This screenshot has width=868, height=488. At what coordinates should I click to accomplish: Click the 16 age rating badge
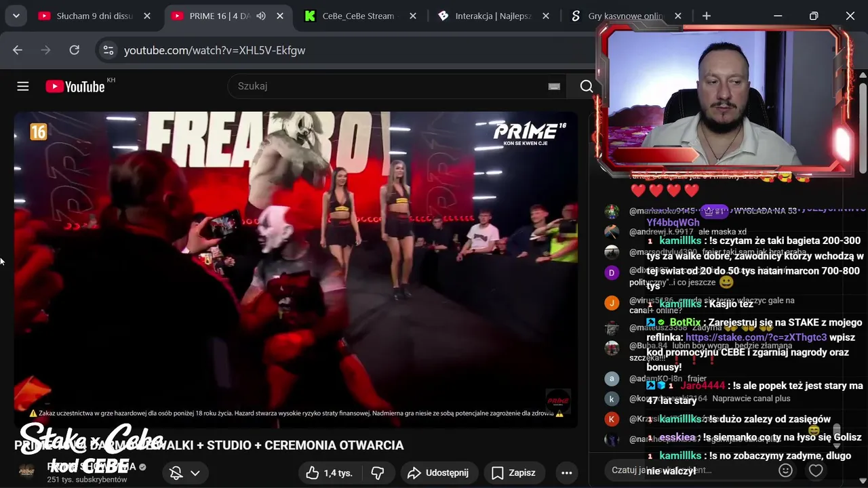[x=38, y=131]
